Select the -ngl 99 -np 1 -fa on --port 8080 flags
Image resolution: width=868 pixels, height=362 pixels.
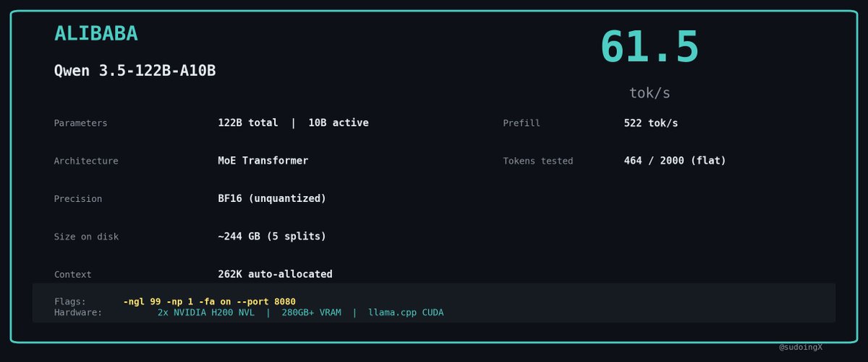point(209,301)
